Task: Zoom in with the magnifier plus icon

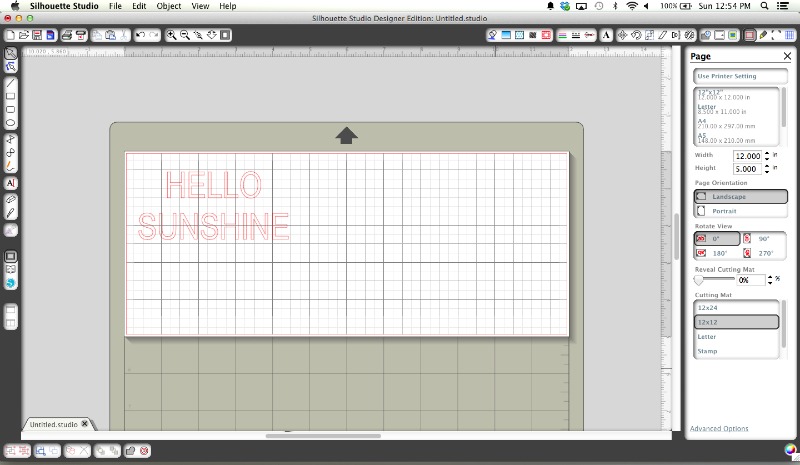Action: (x=171, y=35)
